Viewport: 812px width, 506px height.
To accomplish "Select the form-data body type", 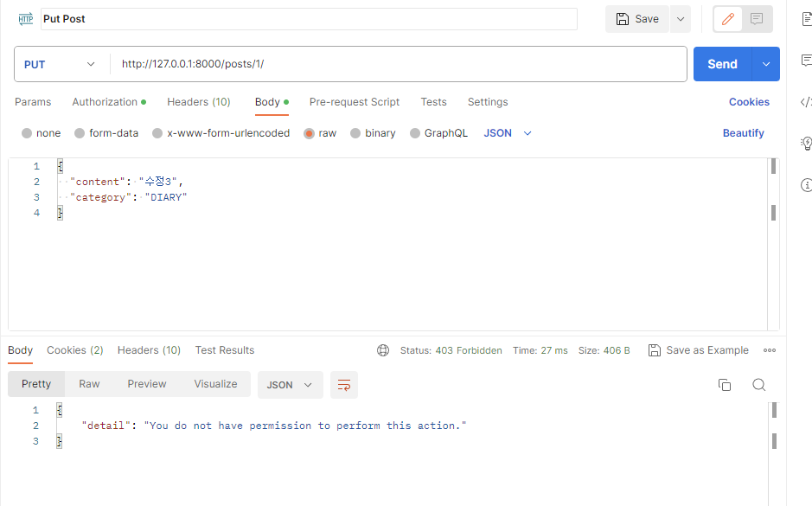I will 80,133.
